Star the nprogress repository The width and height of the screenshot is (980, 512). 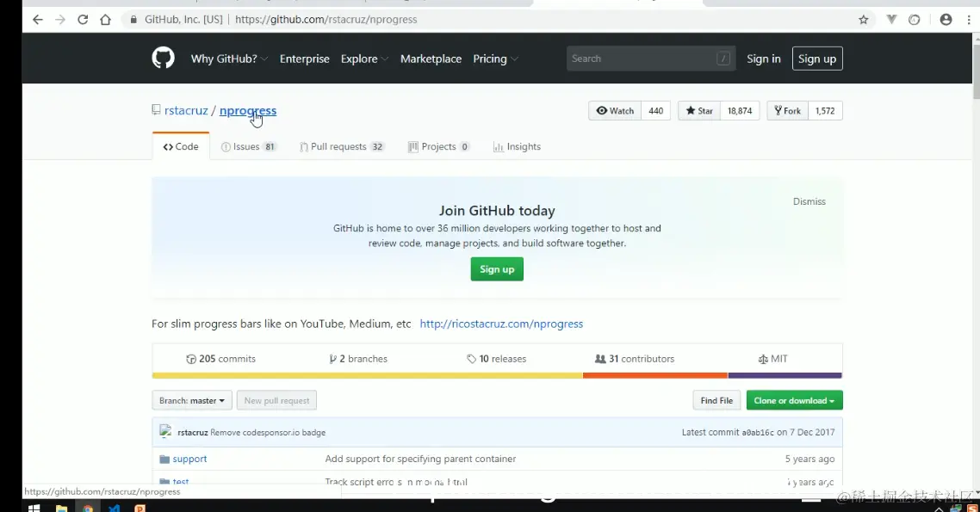[698, 110]
